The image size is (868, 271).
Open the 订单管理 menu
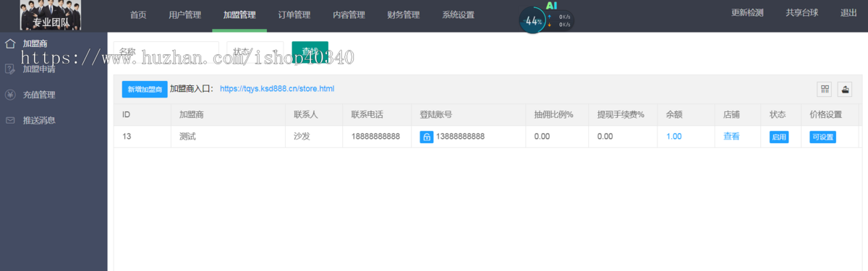(x=294, y=14)
